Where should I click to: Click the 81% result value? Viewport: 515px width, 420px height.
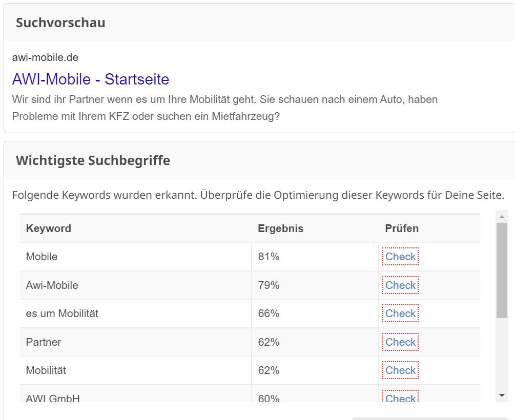pyautogui.click(x=269, y=257)
